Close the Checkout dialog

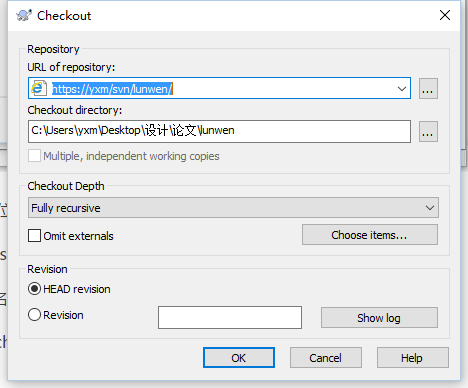tap(445, 15)
